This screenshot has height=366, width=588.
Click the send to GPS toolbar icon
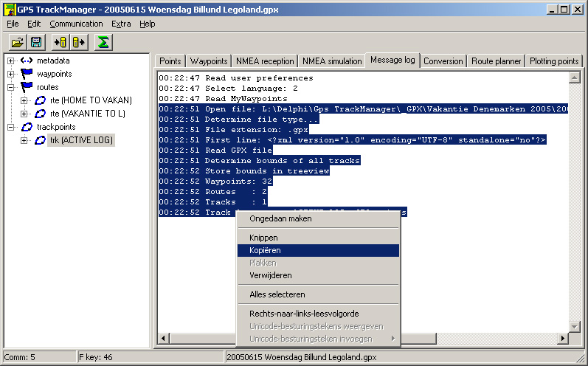[x=79, y=42]
